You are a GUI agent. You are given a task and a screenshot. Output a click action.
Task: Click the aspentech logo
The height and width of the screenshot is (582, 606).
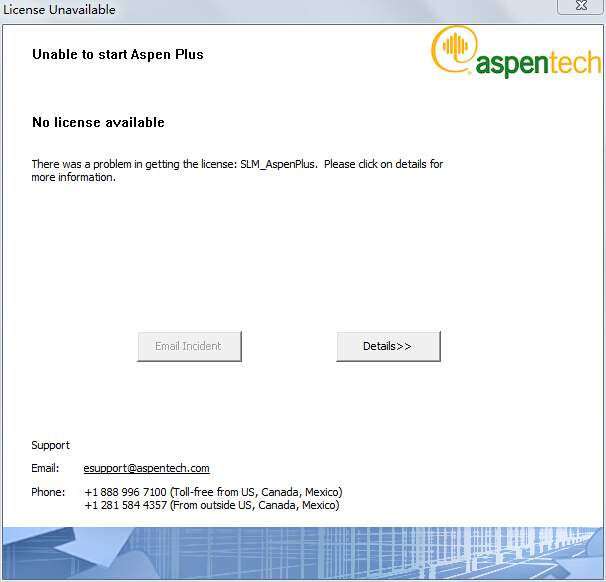click(516, 51)
